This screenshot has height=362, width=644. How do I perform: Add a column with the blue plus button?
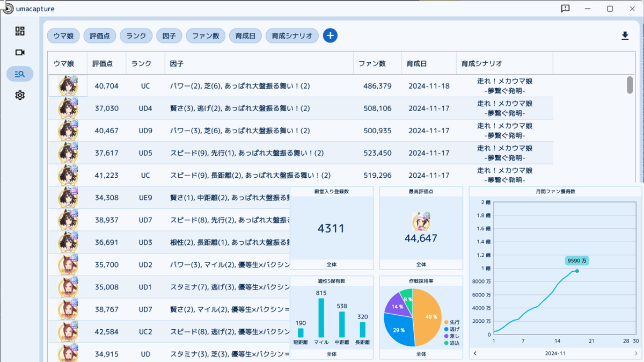tap(330, 36)
